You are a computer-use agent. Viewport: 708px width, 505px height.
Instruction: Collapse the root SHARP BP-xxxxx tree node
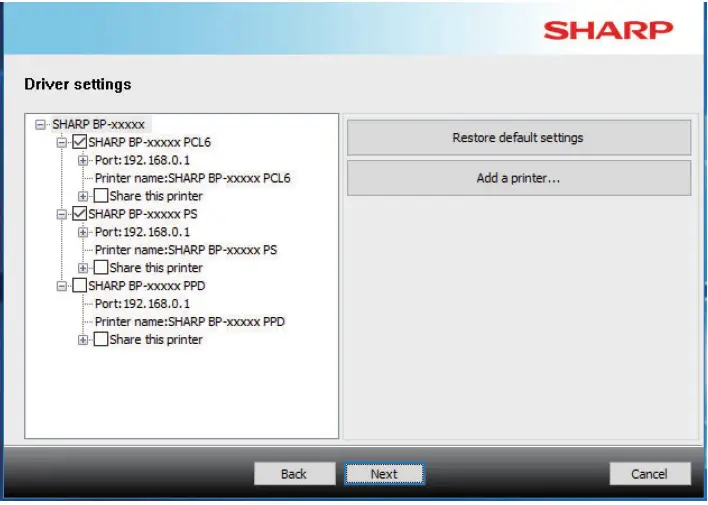40,124
